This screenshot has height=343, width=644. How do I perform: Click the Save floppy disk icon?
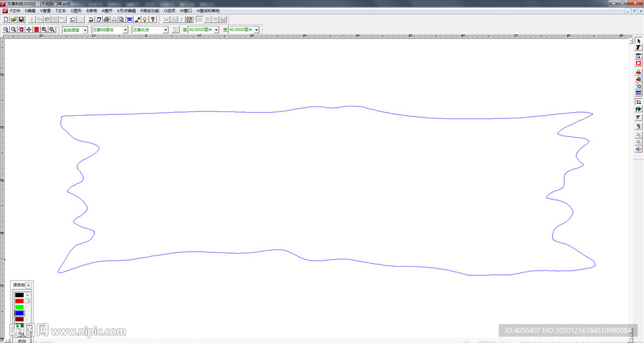[x=21, y=20]
